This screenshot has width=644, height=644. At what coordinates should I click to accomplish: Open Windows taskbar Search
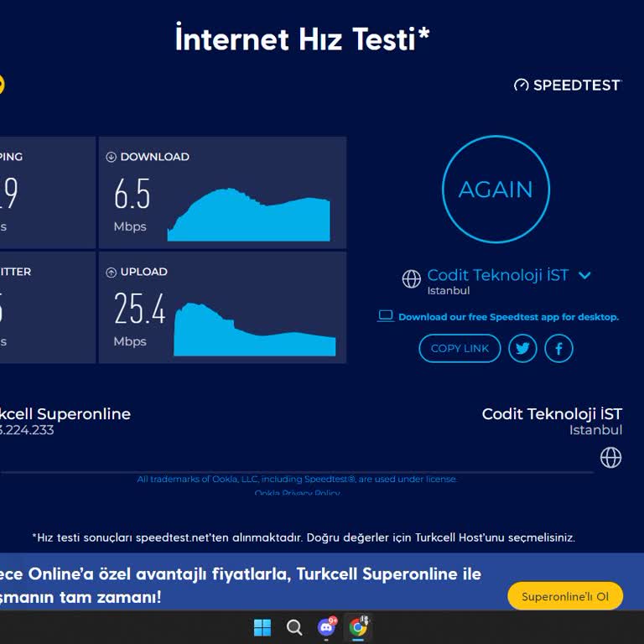(x=294, y=627)
